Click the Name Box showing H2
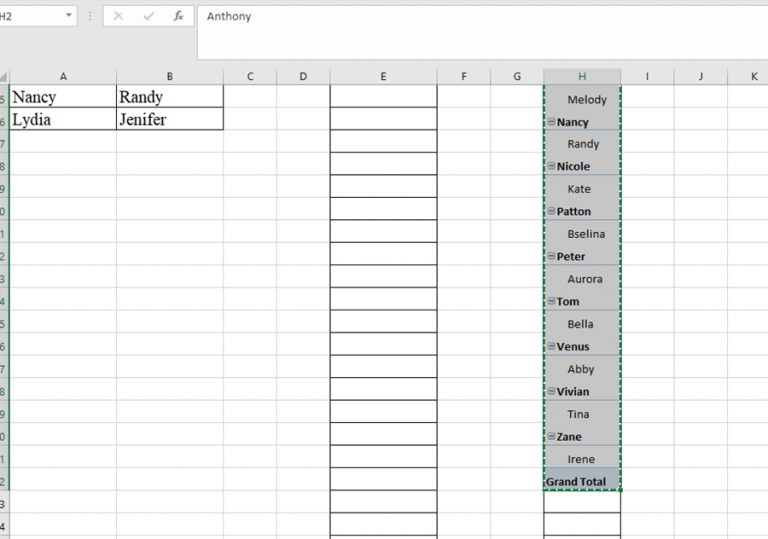This screenshot has height=539, width=768. (x=32, y=16)
